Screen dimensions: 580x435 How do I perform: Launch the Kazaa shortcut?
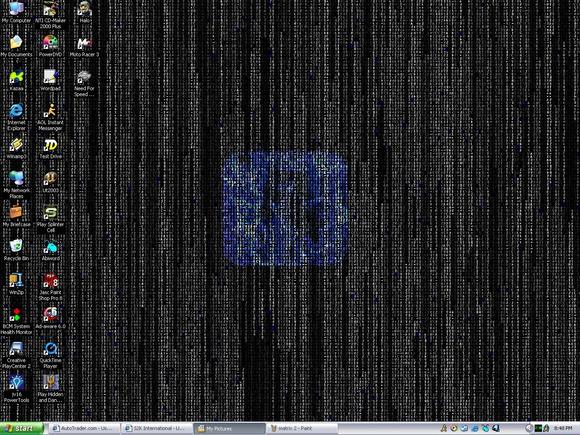pos(16,80)
